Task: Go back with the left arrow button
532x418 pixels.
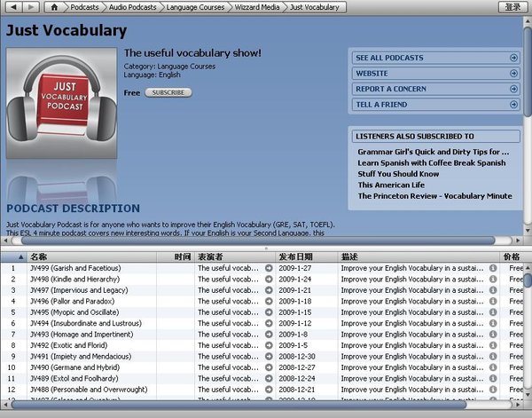Action: point(13,7)
